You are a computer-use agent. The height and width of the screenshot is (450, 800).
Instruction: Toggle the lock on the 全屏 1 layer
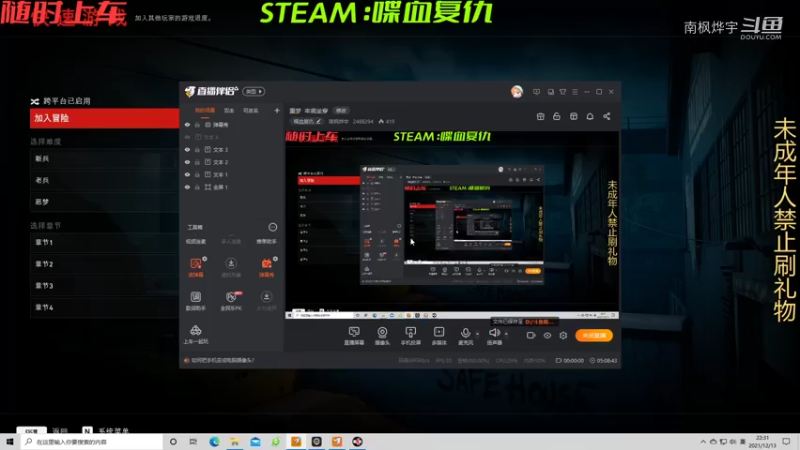click(x=197, y=187)
